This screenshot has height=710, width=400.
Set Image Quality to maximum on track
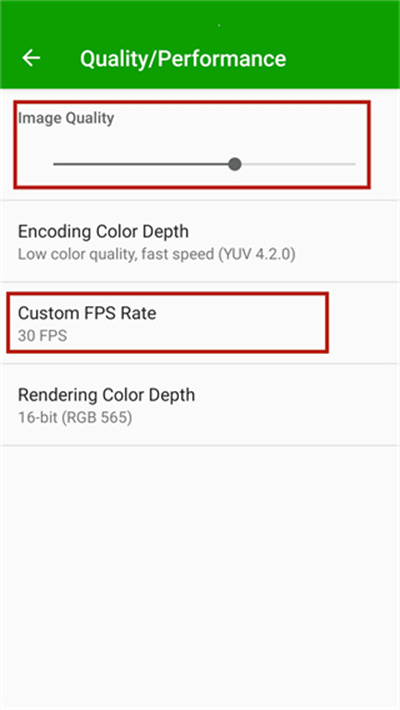pos(355,164)
